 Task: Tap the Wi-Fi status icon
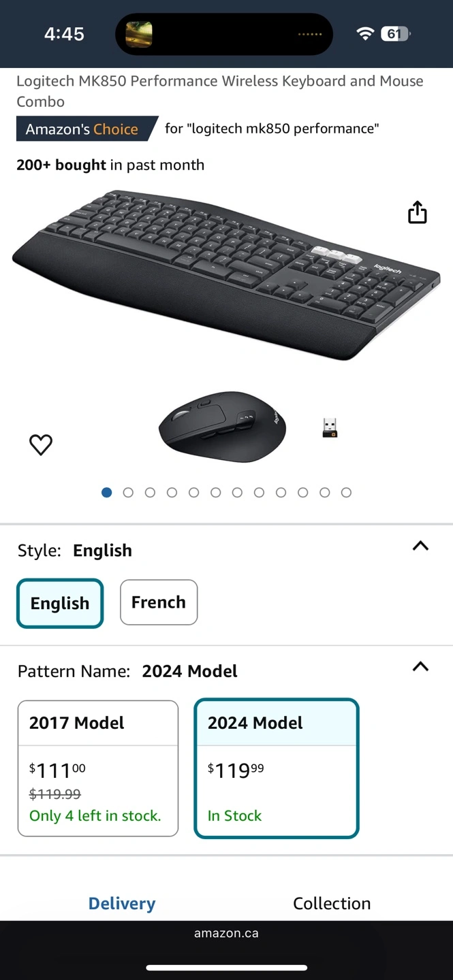pos(366,34)
